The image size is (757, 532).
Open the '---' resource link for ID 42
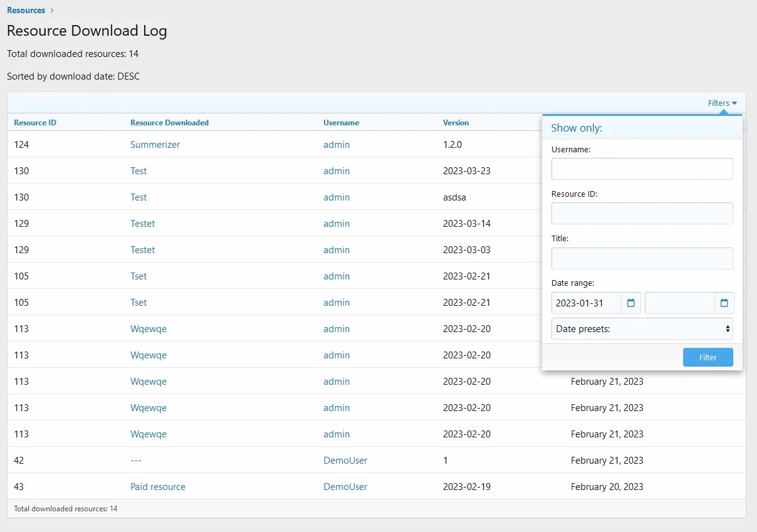136,461
